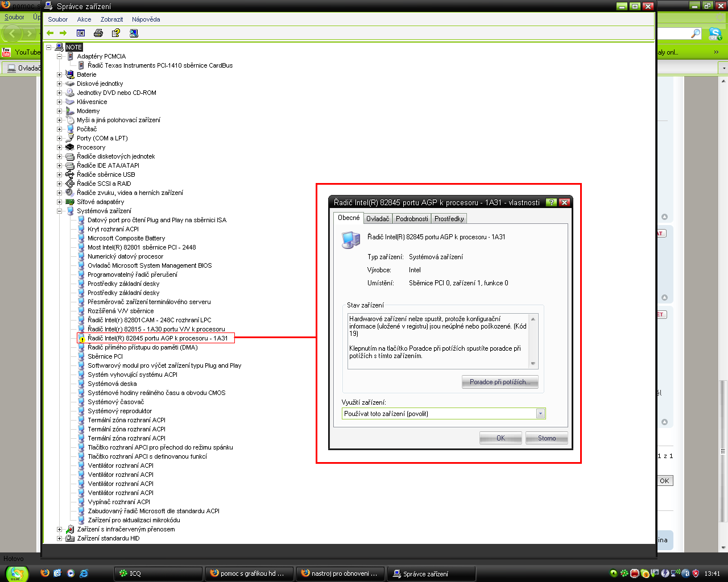728x582 pixels.
Task: Open Firefox from the quick launch bar
Action: 45,573
